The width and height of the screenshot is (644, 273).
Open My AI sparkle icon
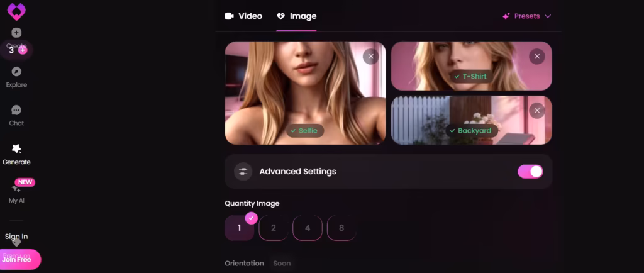click(x=16, y=189)
